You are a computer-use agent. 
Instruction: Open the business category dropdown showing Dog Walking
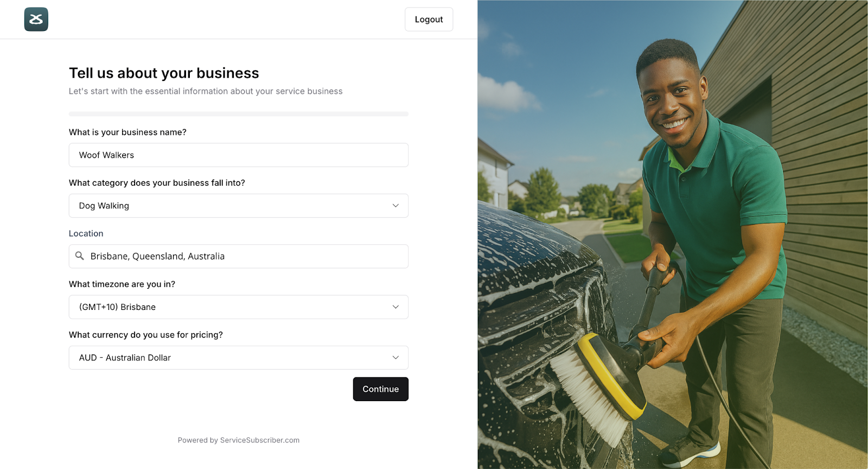(239, 206)
